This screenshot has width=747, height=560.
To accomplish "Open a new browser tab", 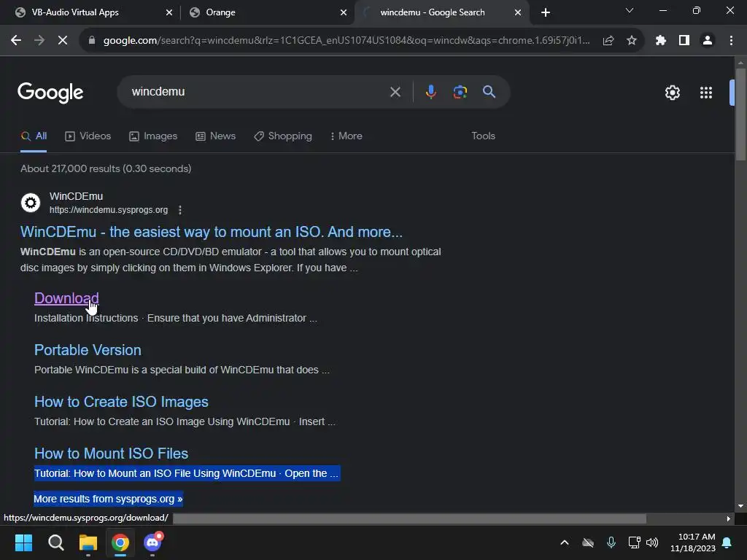I will coord(546,12).
